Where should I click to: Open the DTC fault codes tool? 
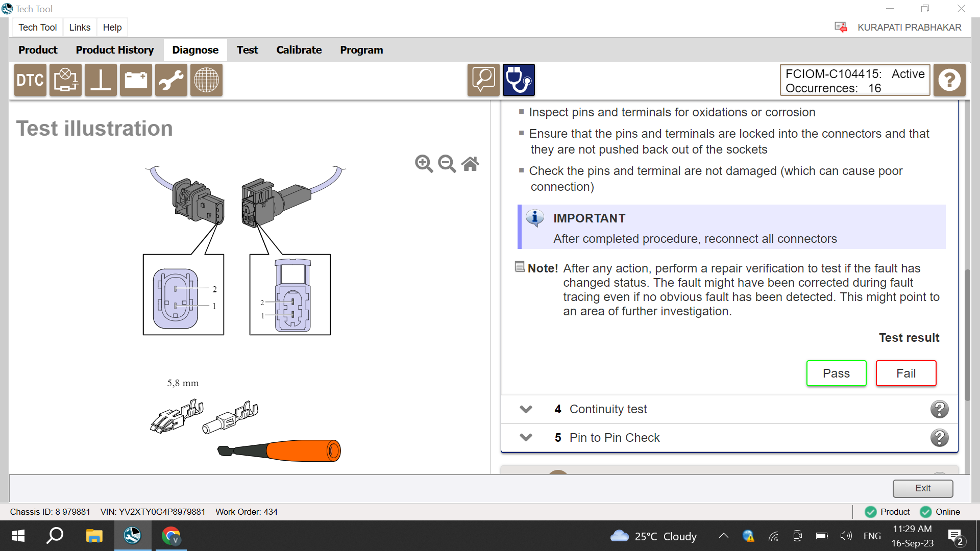click(x=30, y=80)
